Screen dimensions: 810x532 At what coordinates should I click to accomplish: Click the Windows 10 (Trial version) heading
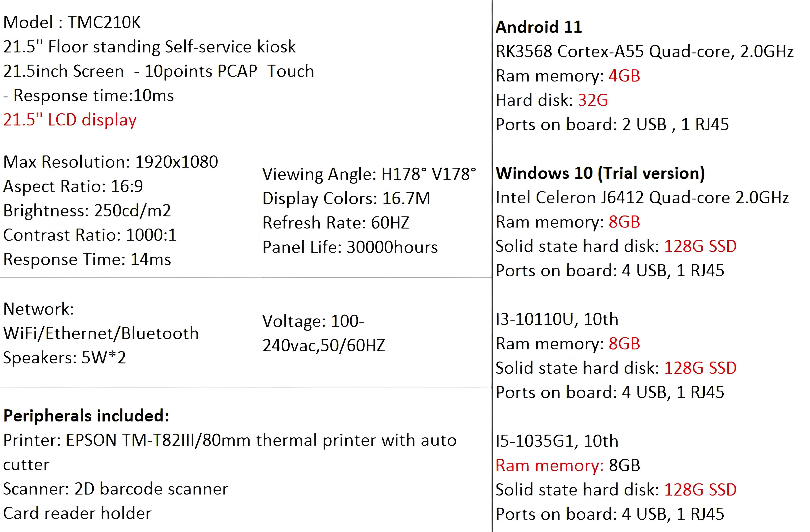600,173
